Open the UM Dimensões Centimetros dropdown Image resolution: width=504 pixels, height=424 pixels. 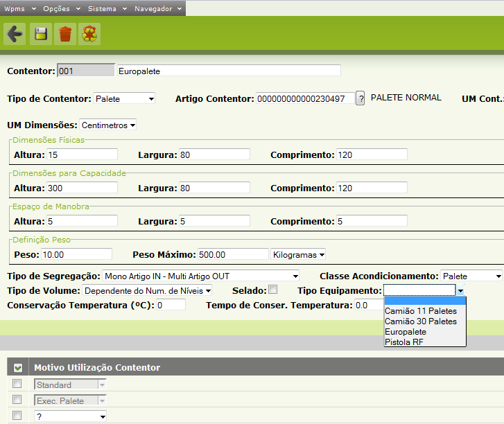click(x=107, y=125)
